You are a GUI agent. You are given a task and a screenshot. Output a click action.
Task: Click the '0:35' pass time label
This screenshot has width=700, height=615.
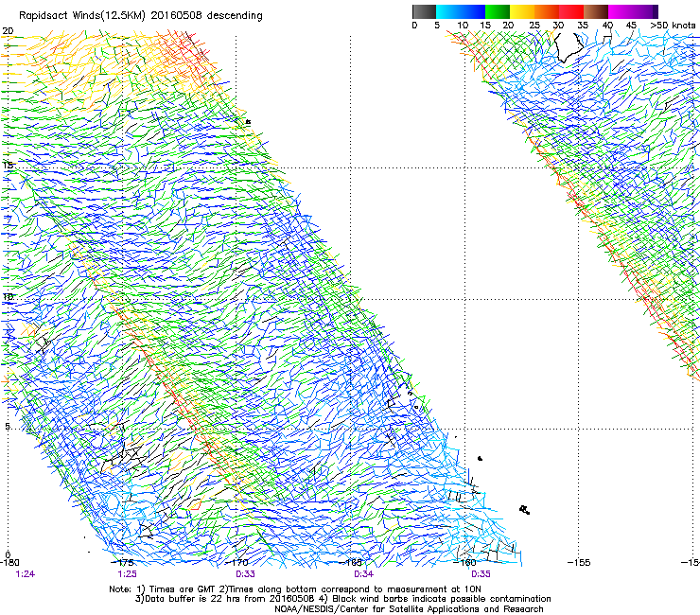tap(481, 574)
